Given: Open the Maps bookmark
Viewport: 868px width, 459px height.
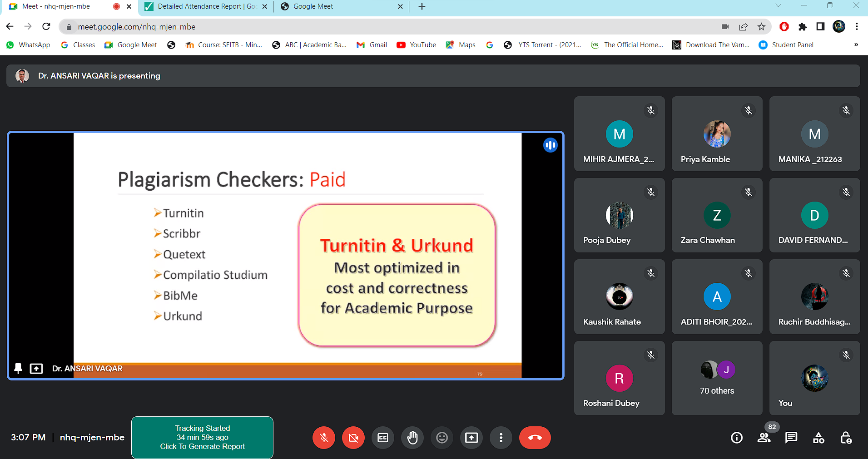Looking at the screenshot, I should (x=461, y=45).
